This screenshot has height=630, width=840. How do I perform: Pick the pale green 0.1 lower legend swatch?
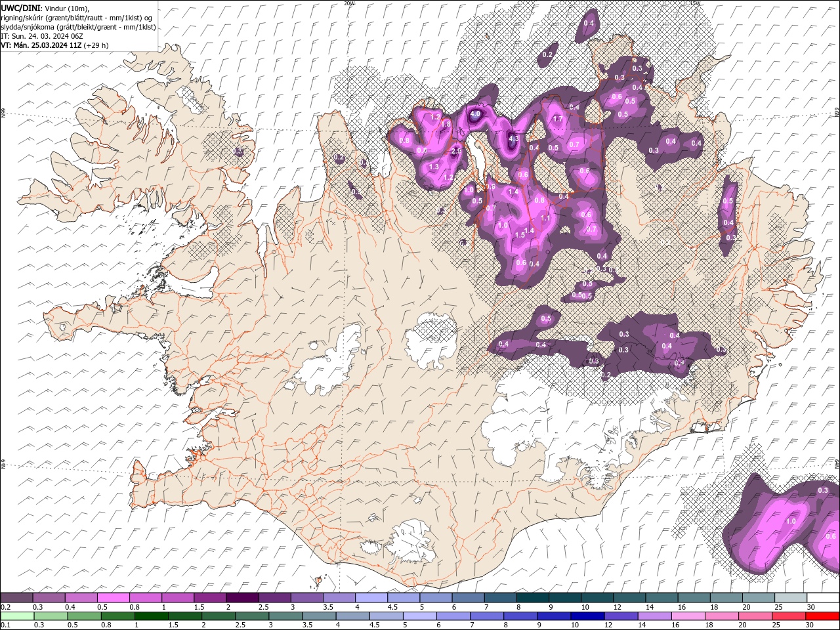[17, 616]
